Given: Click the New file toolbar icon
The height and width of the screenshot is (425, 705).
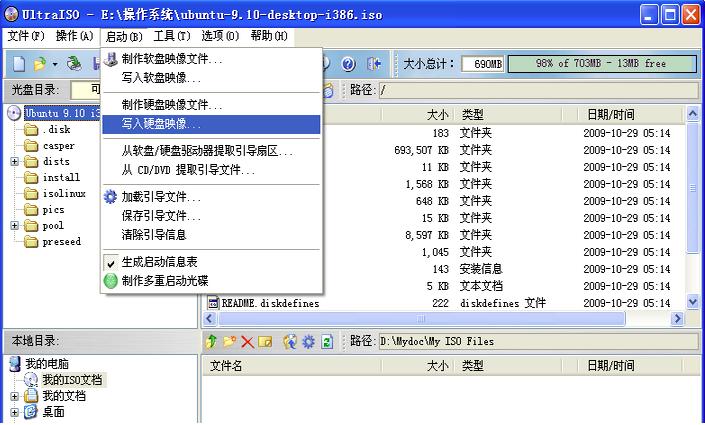Looking at the screenshot, I should [18, 64].
